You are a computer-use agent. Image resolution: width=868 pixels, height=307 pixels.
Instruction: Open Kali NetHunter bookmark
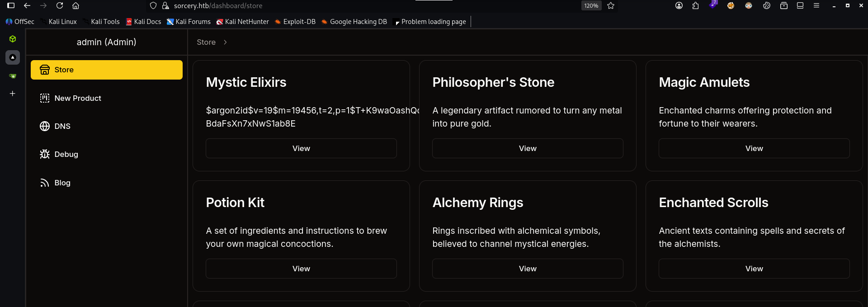pos(243,22)
